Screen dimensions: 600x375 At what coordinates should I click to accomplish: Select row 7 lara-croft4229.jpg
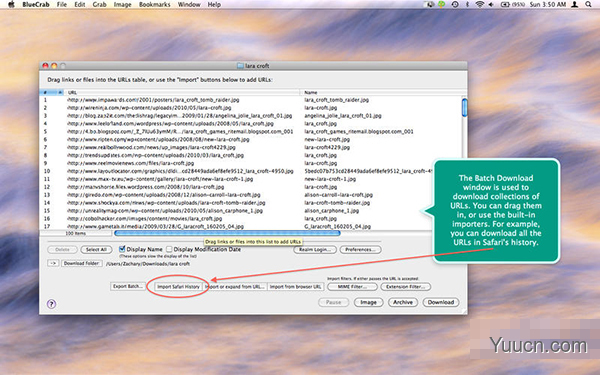coord(251,147)
